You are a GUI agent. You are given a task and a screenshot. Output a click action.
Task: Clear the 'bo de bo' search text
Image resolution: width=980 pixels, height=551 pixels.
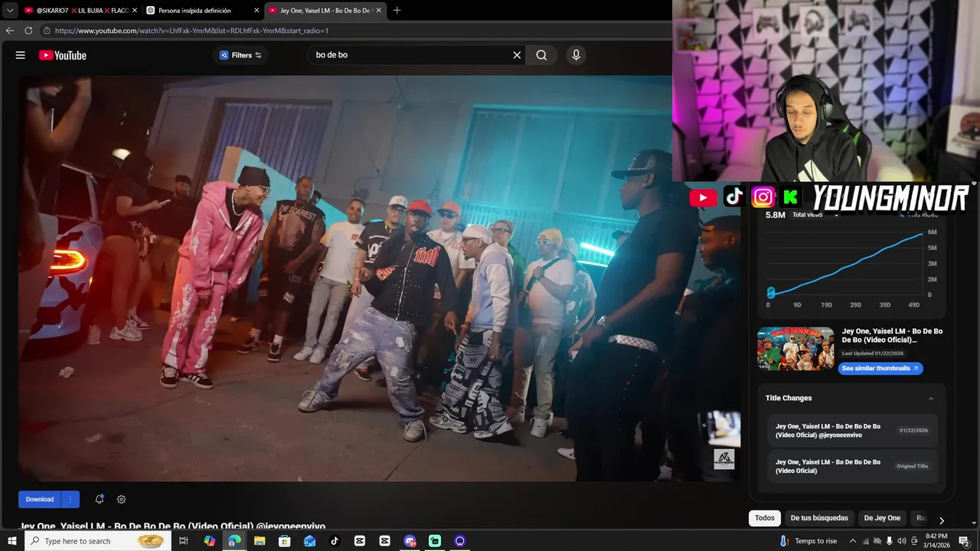point(517,55)
